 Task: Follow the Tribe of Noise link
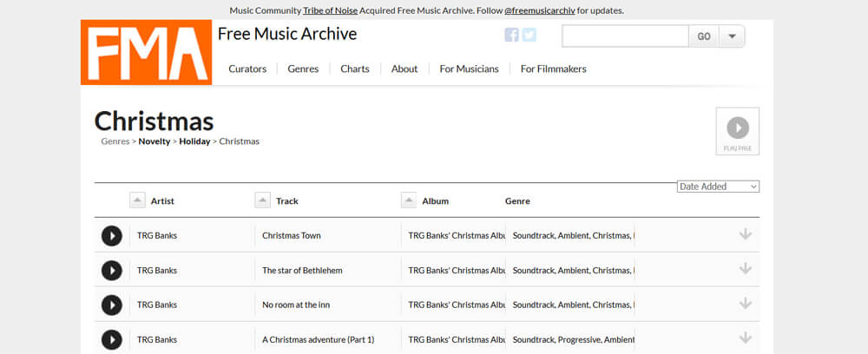pyautogui.click(x=331, y=10)
